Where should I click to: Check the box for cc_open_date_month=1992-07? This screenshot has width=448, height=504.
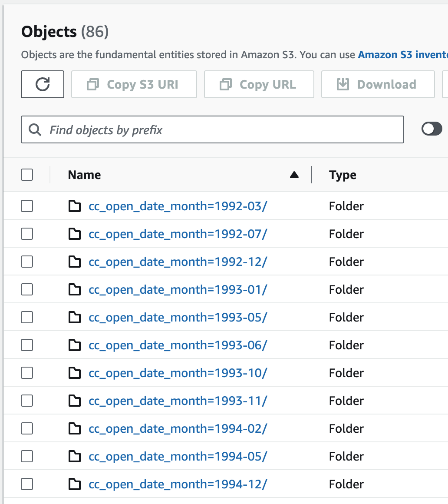[27, 234]
